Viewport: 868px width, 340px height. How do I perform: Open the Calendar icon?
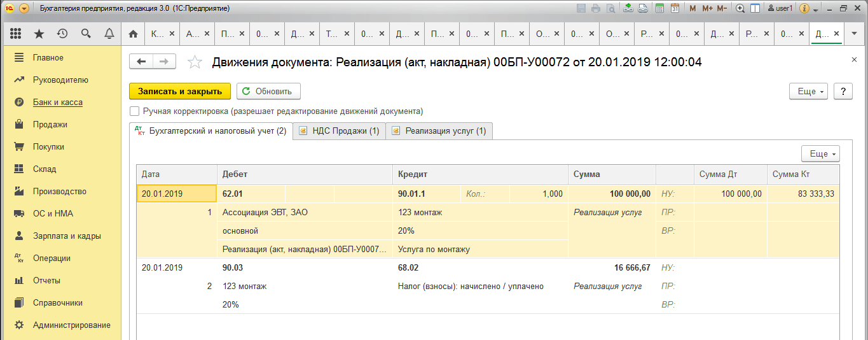[675, 8]
